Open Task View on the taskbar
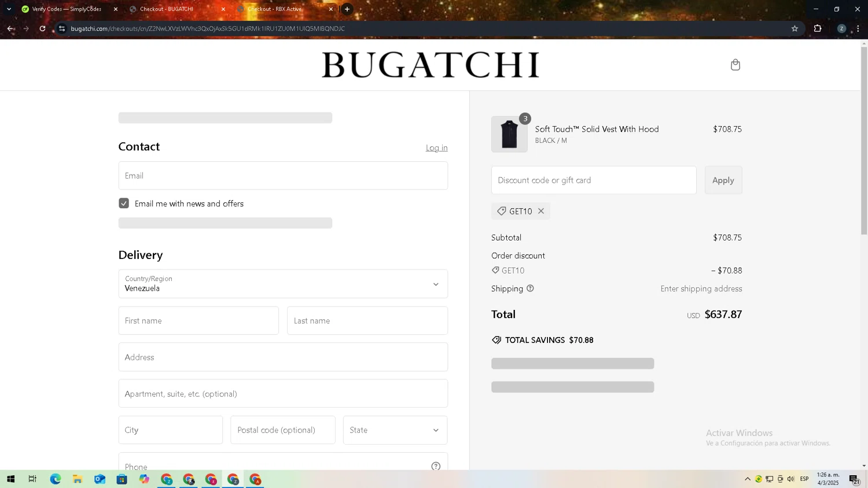Viewport: 868px width, 488px height. pyautogui.click(x=32, y=479)
